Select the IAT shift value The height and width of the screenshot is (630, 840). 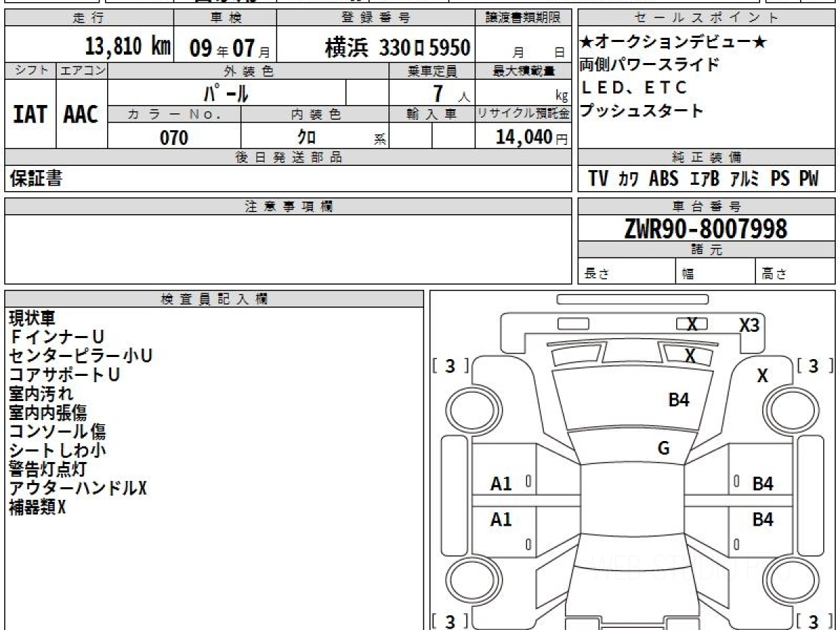(30, 114)
